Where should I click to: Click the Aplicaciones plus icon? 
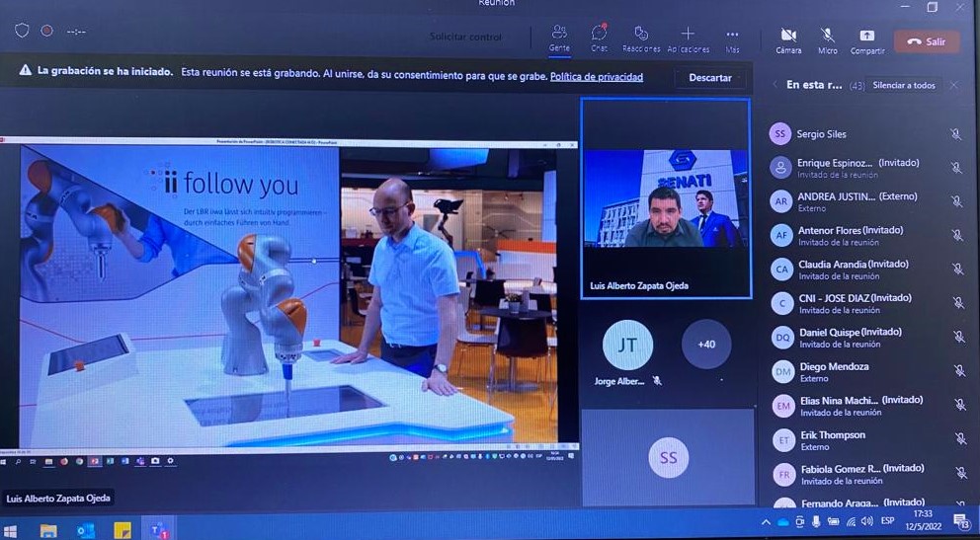(688, 37)
